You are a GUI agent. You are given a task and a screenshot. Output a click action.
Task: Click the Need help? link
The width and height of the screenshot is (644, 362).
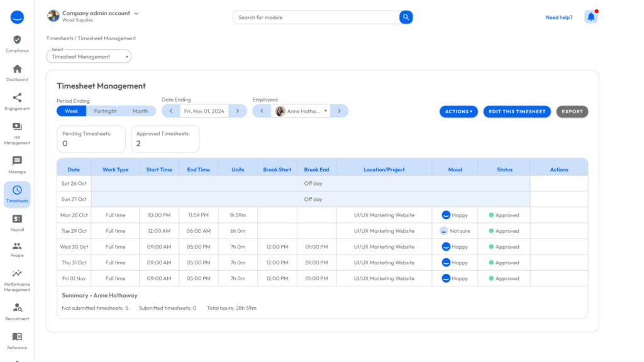pyautogui.click(x=558, y=18)
